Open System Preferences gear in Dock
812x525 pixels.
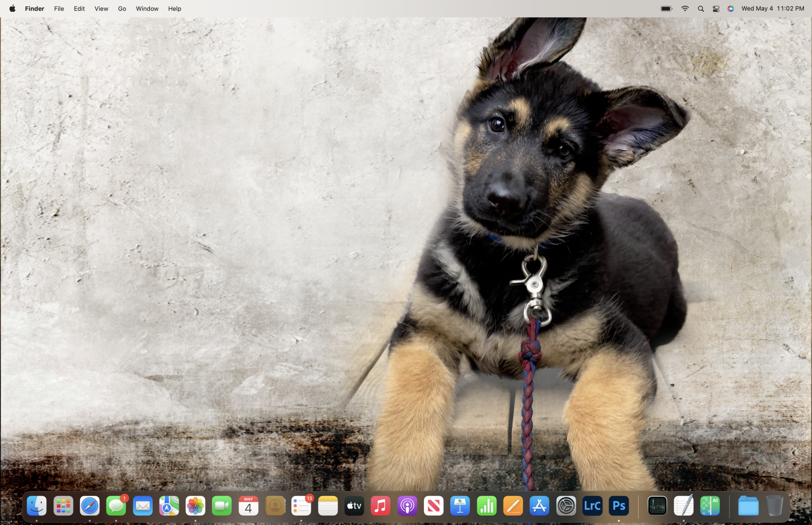[x=566, y=506]
